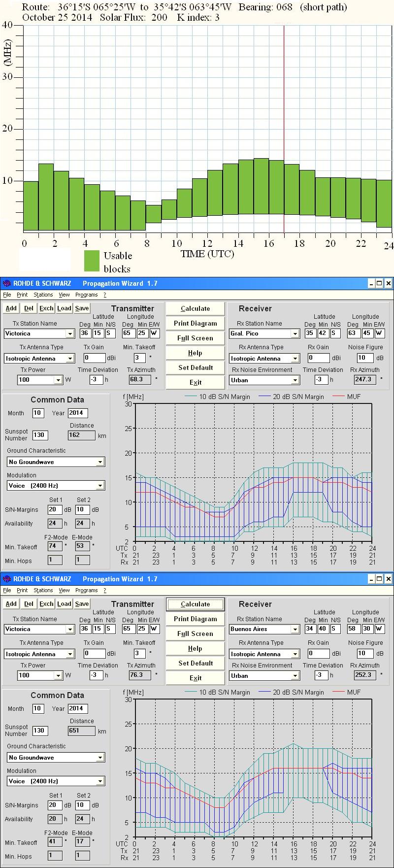Click Sunspot Number field in upper window
Image resolution: width=394 pixels, height=868 pixels.
pyautogui.click(x=40, y=435)
